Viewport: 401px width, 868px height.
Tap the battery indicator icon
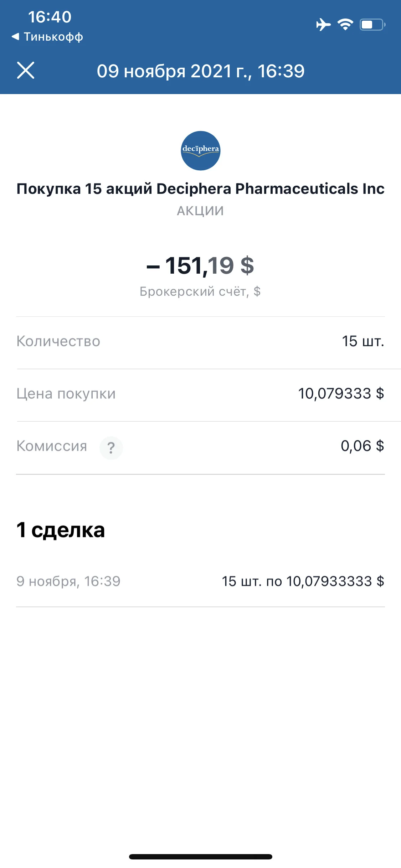(372, 25)
